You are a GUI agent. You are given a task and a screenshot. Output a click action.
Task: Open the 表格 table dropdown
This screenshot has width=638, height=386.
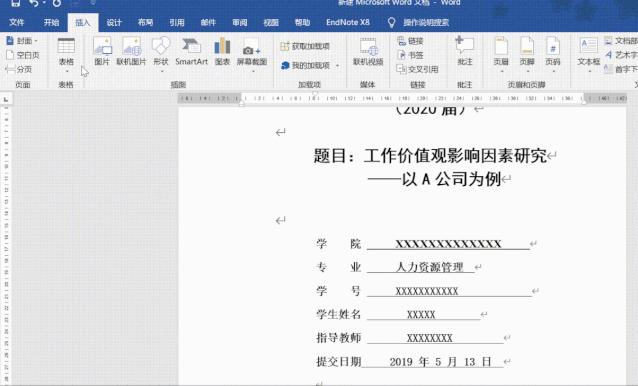66,55
